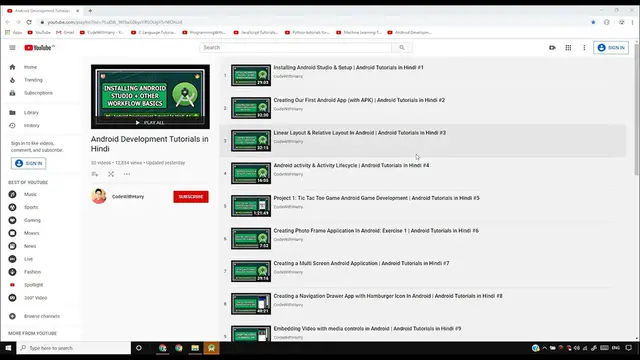Viewport: 640px width, 360px height.
Task: Open playlist more options ellipsis
Action: coord(127,174)
